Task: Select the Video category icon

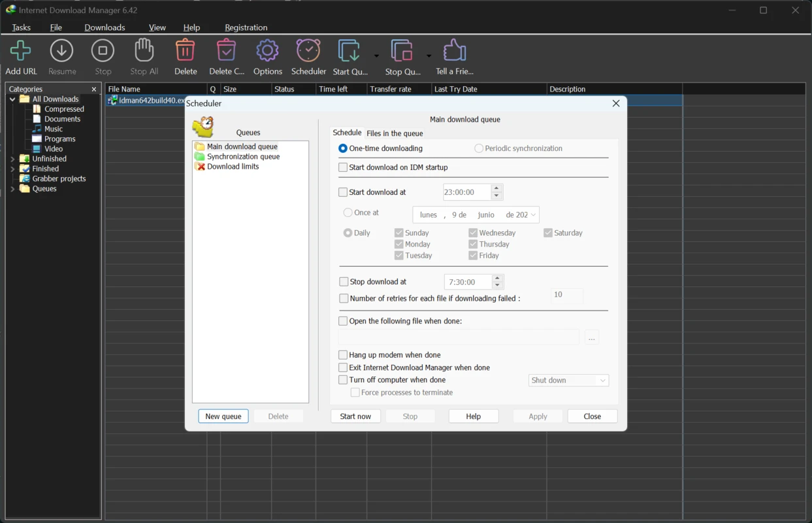Action: pyautogui.click(x=37, y=148)
